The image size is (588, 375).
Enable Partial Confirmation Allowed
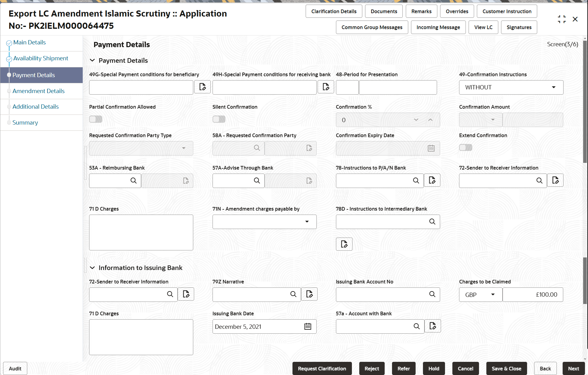tap(96, 119)
